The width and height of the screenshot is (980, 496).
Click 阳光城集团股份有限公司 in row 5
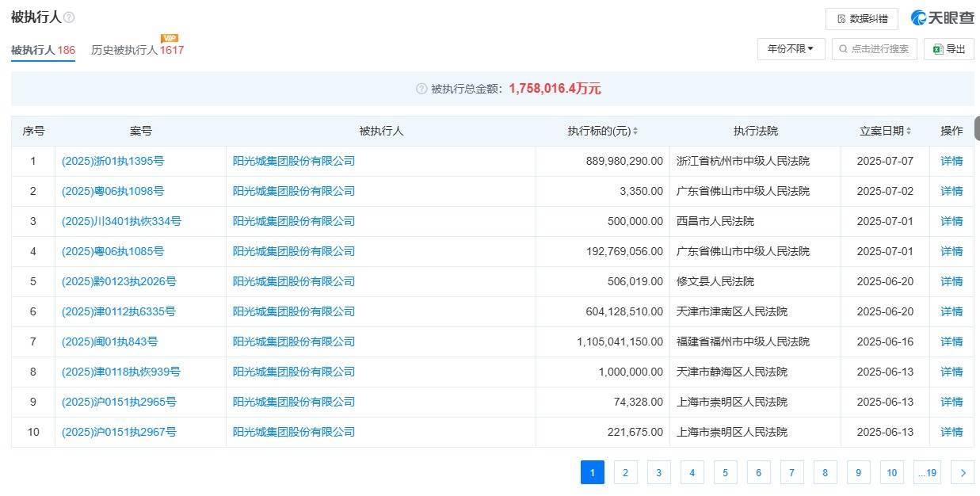click(x=294, y=281)
